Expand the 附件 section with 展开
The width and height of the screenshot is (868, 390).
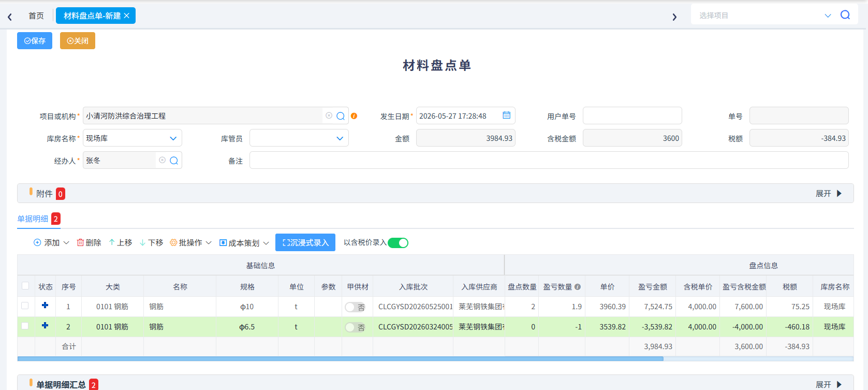click(x=829, y=193)
